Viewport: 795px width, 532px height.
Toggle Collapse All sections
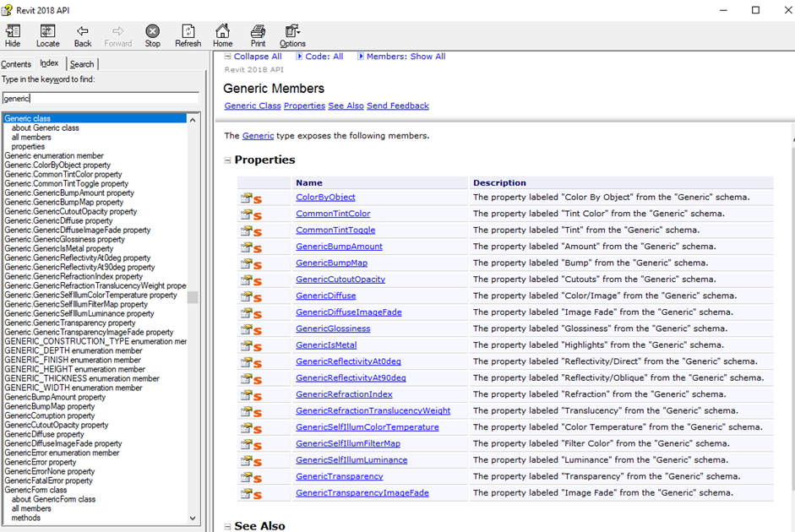click(253, 57)
